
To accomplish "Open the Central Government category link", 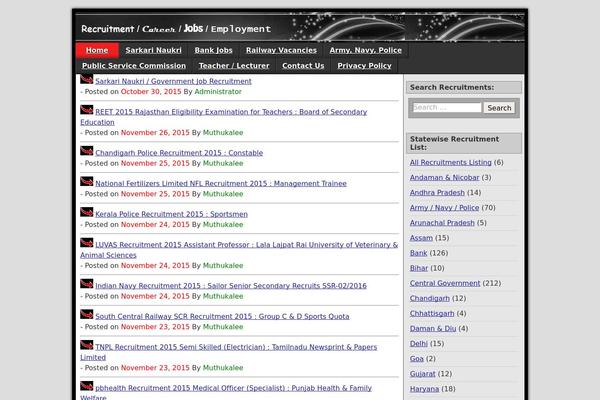I will click(445, 283).
